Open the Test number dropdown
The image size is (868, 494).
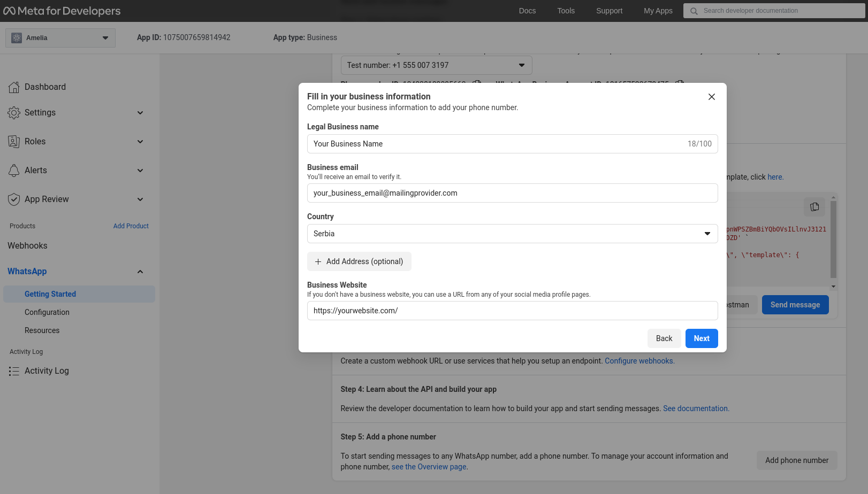pos(436,65)
